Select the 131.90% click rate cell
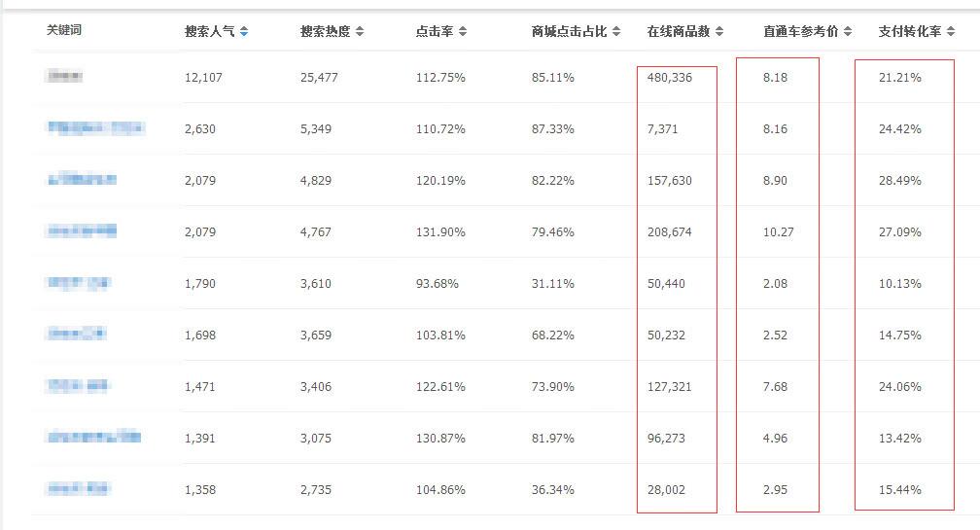This screenshot has width=980, height=530. coord(440,232)
